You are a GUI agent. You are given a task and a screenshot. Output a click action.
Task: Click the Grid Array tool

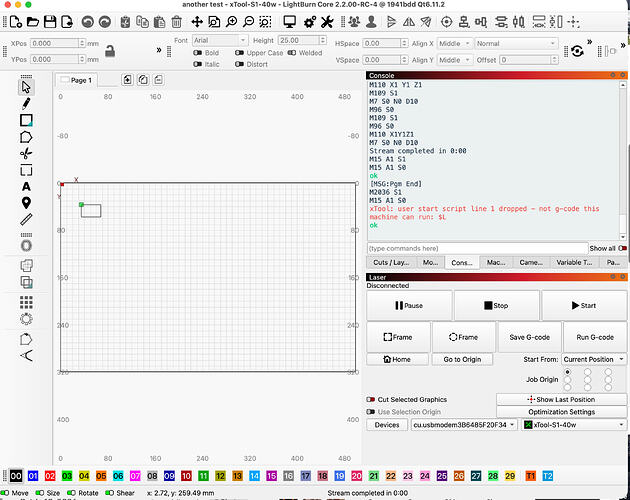[26, 302]
